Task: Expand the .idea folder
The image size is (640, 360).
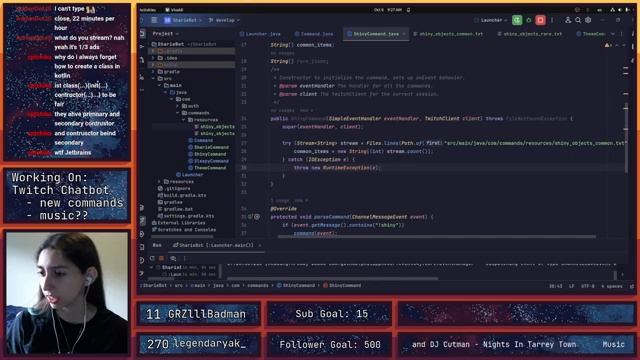Action: 154,58
